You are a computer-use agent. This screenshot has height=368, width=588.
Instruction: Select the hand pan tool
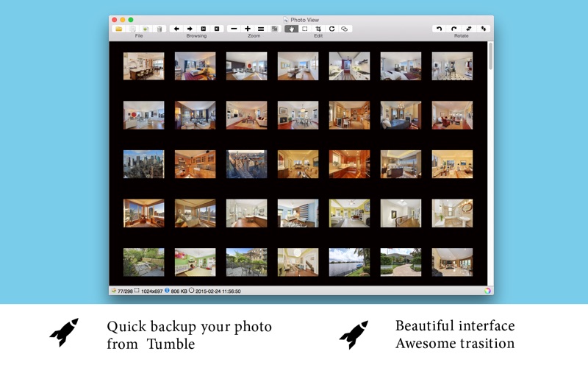pyautogui.click(x=292, y=29)
